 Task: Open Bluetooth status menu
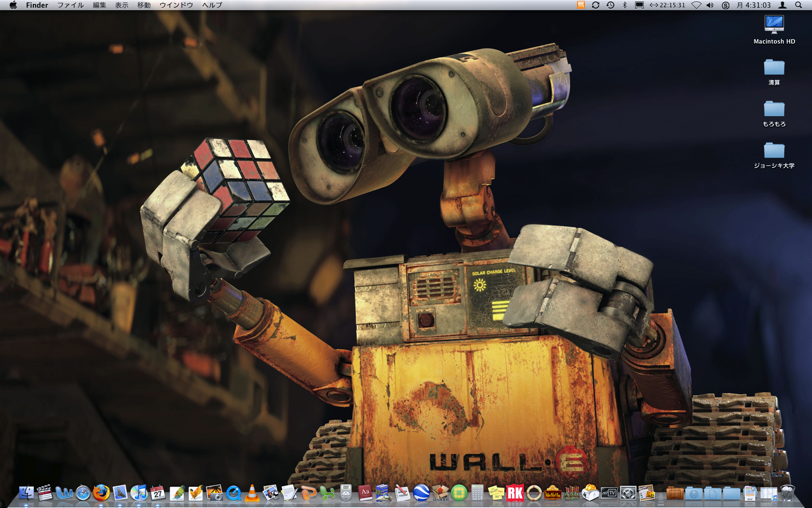coord(624,5)
